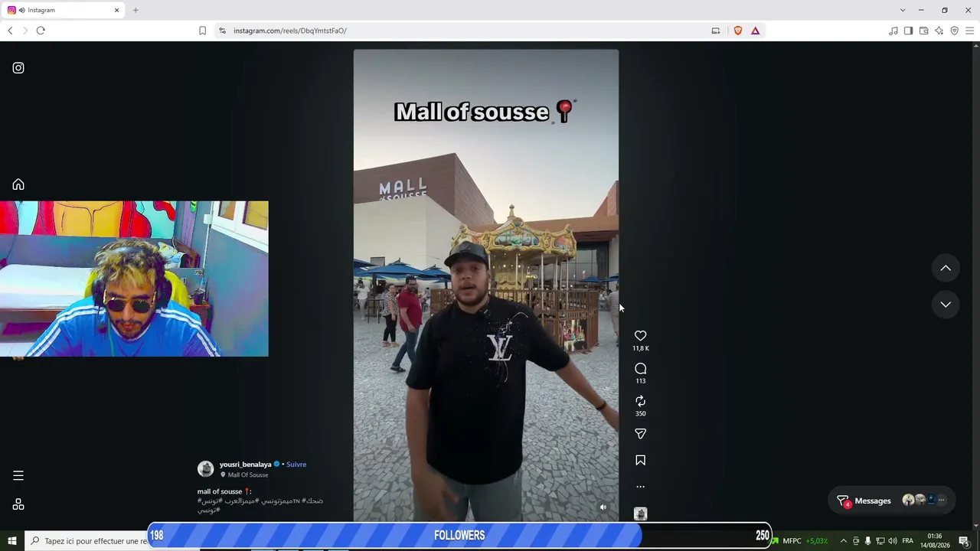Open the media control music note icon

tap(893, 31)
